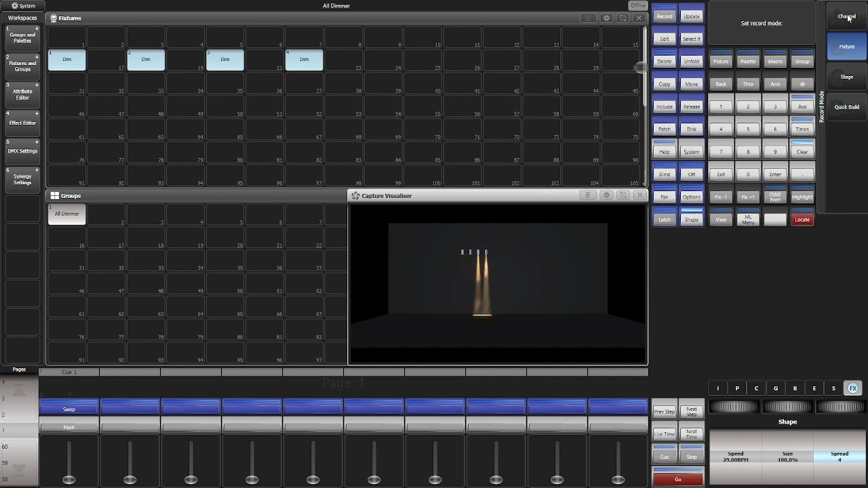
Task: Select the Speed 29.00BPM parameter cell
Action: tap(735, 456)
